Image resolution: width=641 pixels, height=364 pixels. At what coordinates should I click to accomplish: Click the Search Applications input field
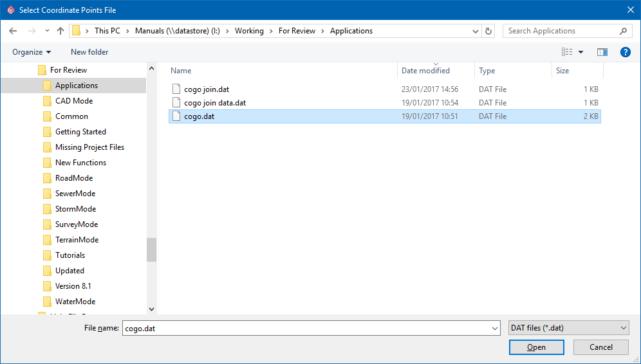coord(560,31)
